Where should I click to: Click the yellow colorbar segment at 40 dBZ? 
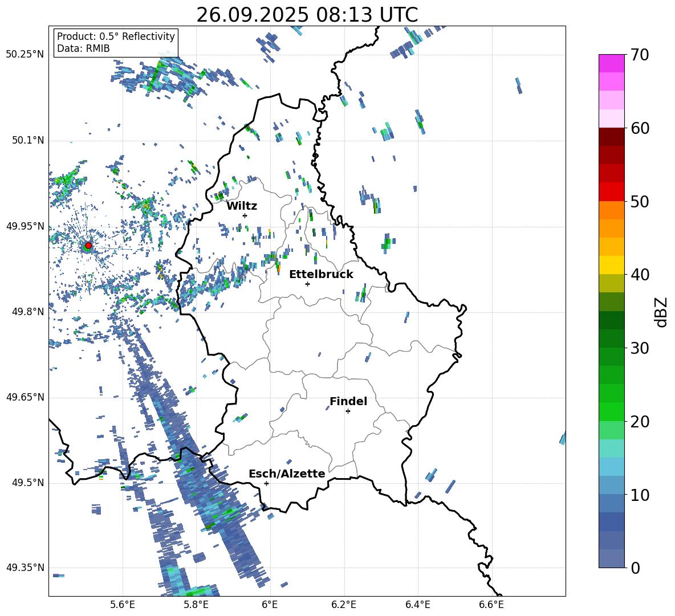pyautogui.click(x=612, y=265)
